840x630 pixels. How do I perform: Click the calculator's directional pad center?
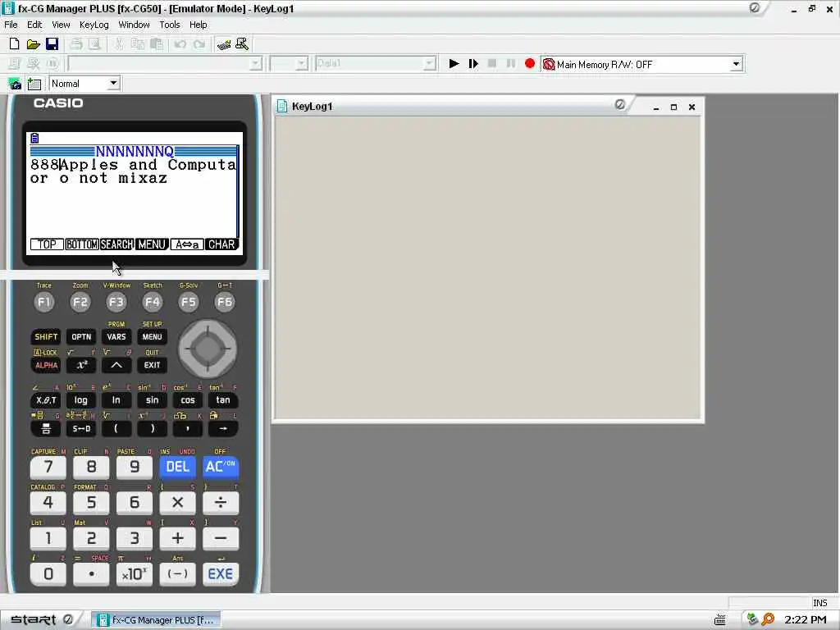click(208, 349)
